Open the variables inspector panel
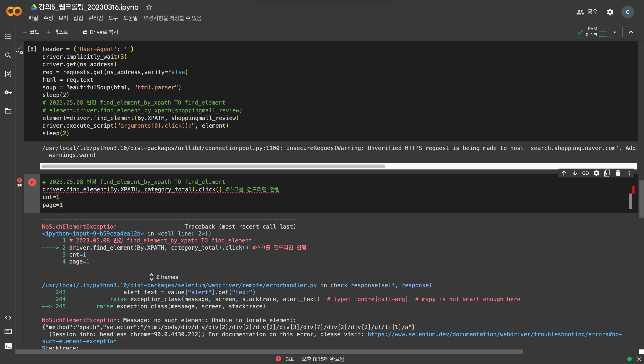 (x=8, y=74)
